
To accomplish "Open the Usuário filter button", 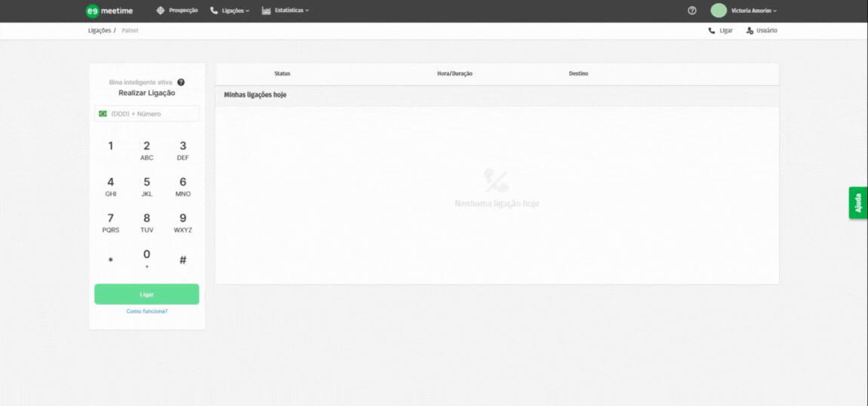I will (x=762, y=30).
